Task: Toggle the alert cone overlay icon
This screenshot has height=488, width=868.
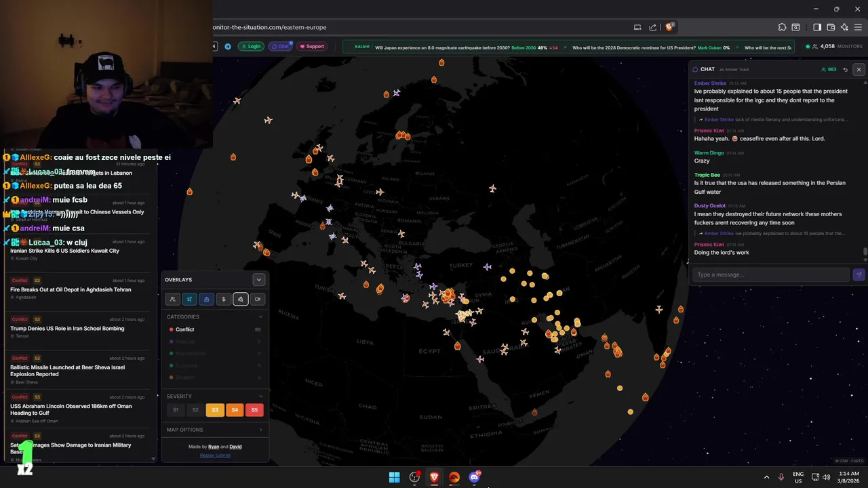Action: pos(241,299)
